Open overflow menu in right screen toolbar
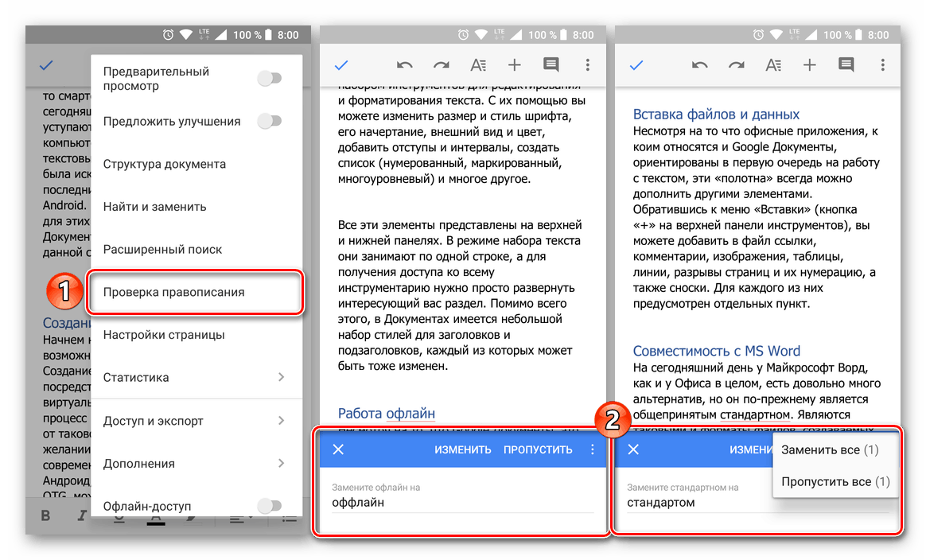This screenshot has width=926, height=560. (883, 65)
